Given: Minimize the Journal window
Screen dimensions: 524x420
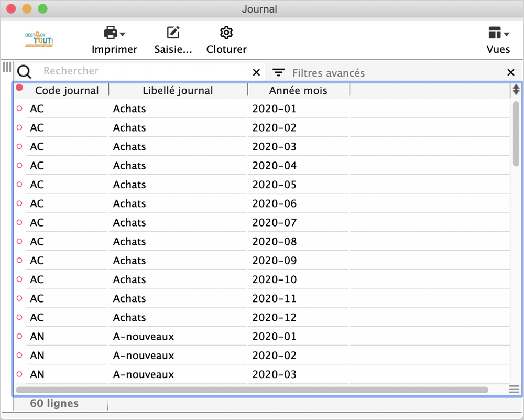Looking at the screenshot, I should [x=27, y=9].
